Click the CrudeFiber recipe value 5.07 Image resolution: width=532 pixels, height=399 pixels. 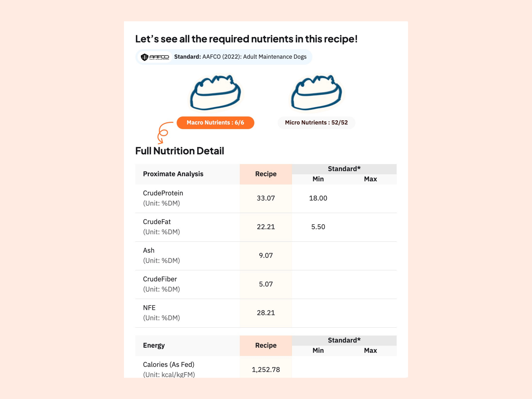click(266, 284)
